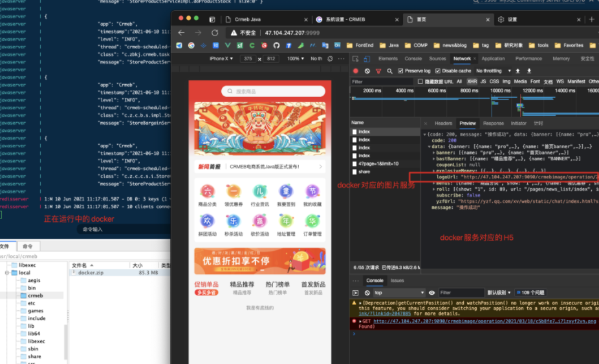Open FontEnd bookmarks folder
Image resolution: width=599 pixels, height=364 pixels.
[360, 45]
